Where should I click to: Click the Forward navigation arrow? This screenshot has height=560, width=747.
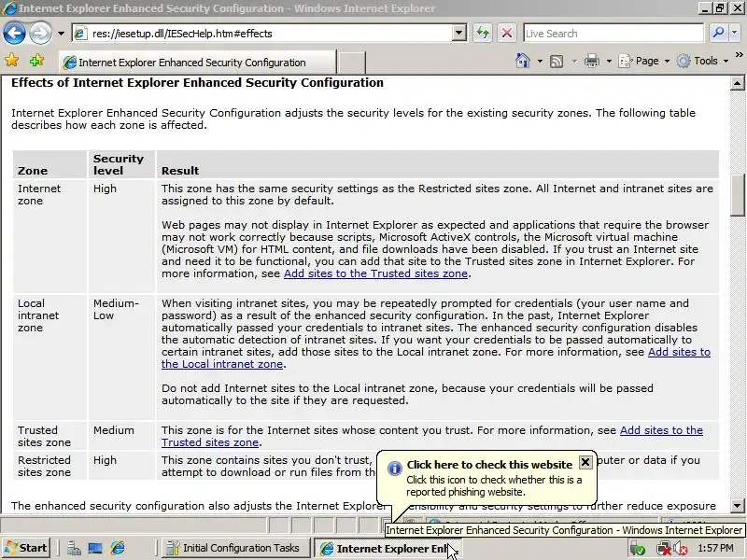coord(40,34)
